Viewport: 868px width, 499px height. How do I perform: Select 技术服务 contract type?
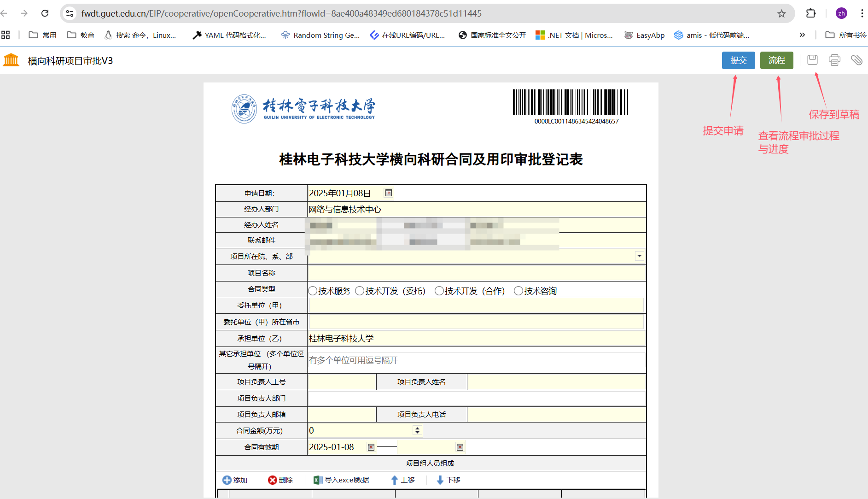click(313, 291)
